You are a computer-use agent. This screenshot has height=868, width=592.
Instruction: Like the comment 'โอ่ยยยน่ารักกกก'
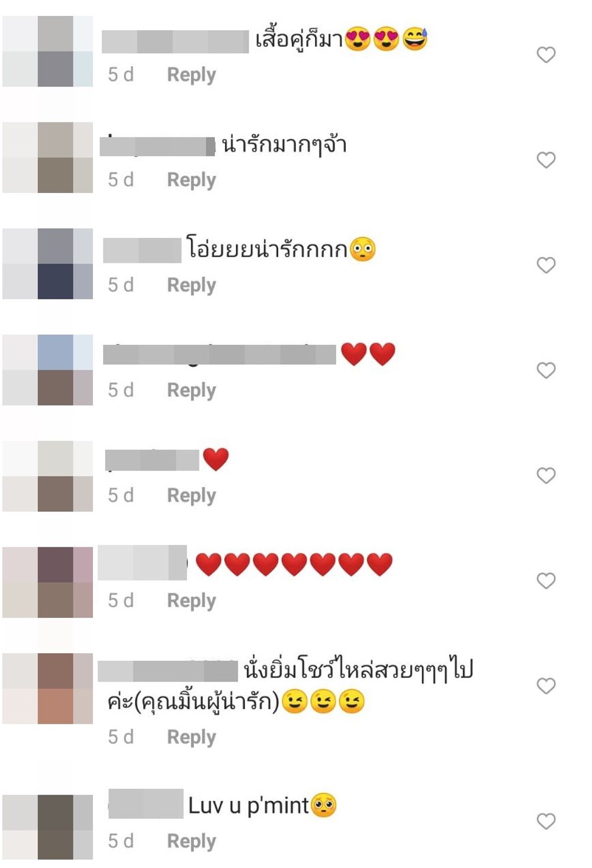click(546, 265)
